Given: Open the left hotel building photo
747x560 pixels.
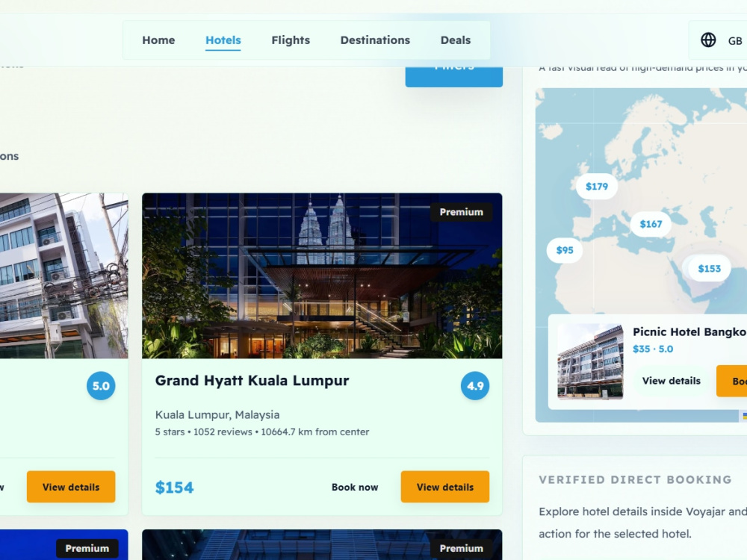Looking at the screenshot, I should (x=63, y=276).
